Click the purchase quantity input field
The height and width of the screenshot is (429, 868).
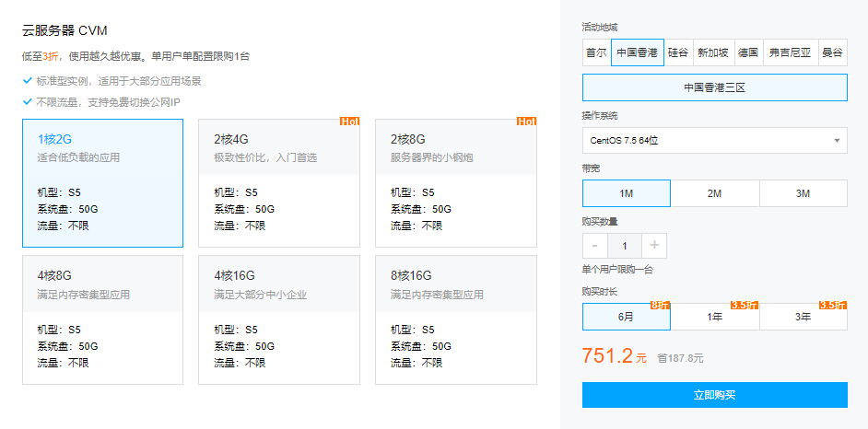pyautogui.click(x=625, y=246)
